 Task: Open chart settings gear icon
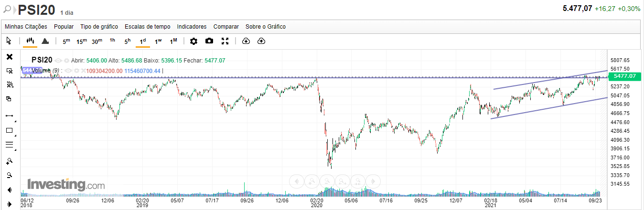[x=193, y=41]
